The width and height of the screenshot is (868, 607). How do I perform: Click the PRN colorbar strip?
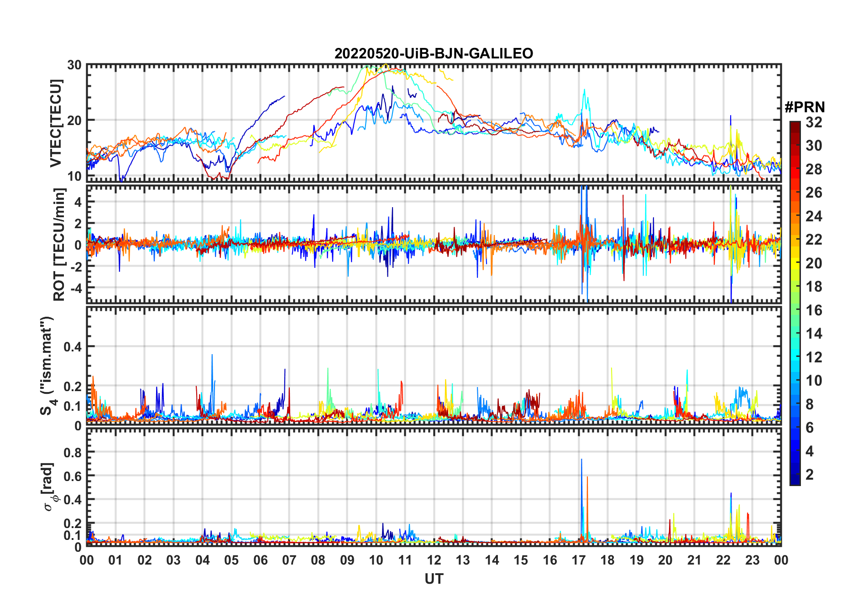click(x=795, y=303)
